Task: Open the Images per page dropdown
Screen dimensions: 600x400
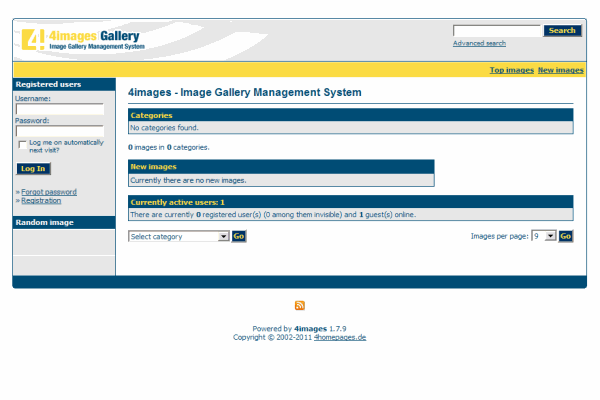Action: [x=543, y=236]
